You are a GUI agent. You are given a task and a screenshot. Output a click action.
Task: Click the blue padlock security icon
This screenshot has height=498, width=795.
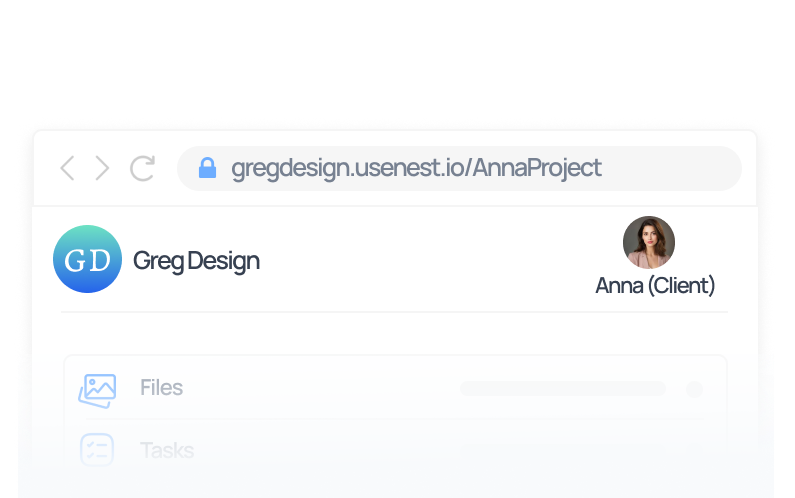click(207, 168)
